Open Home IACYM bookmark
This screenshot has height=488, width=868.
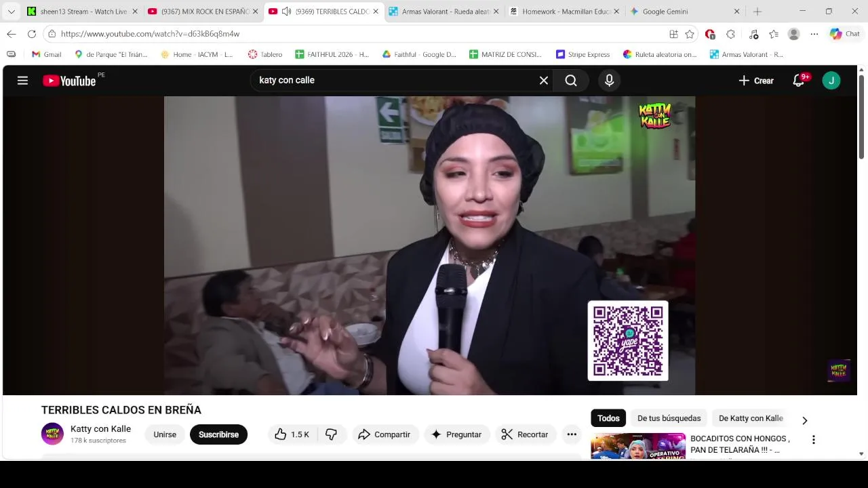click(197, 54)
